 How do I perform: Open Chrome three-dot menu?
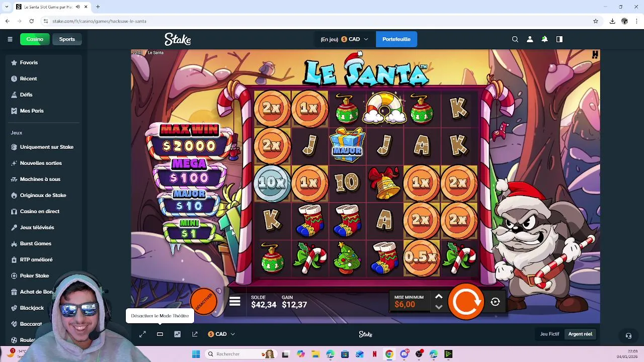click(636, 21)
